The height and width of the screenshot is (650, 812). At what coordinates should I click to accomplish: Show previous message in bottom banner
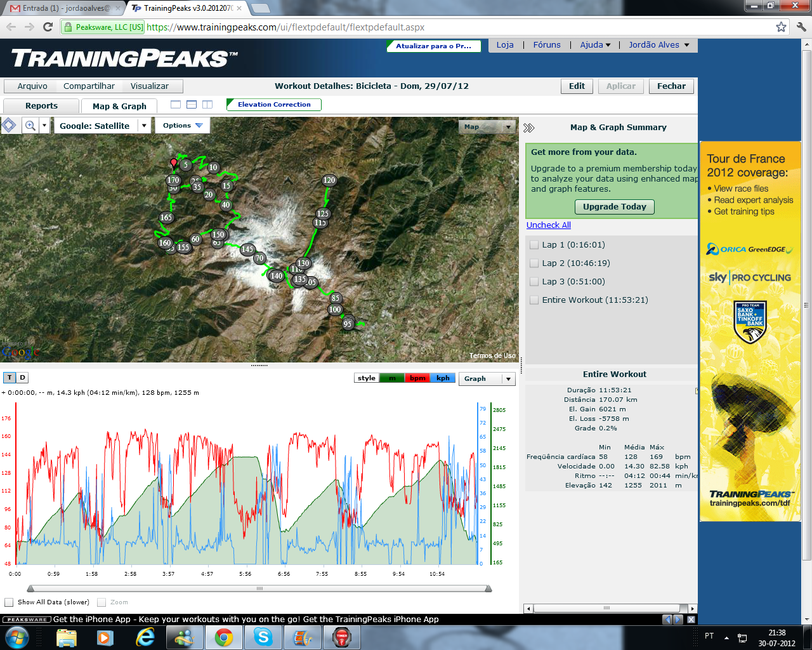point(667,620)
